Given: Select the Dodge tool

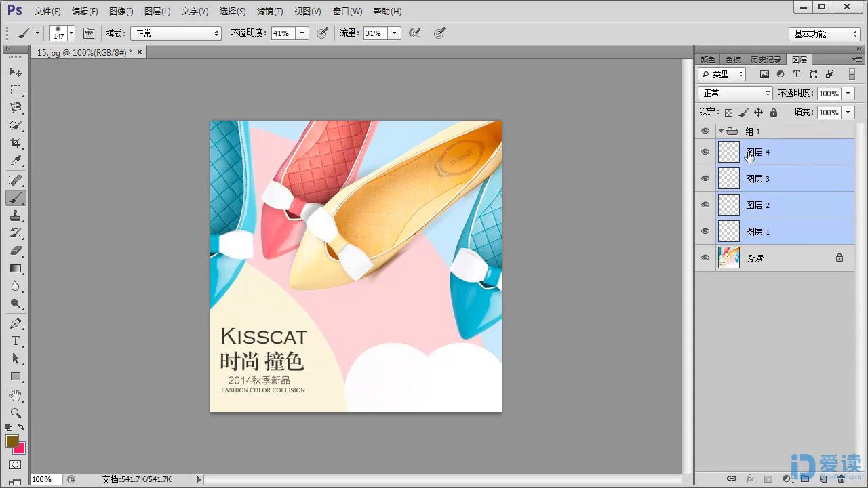Looking at the screenshot, I should point(16,304).
